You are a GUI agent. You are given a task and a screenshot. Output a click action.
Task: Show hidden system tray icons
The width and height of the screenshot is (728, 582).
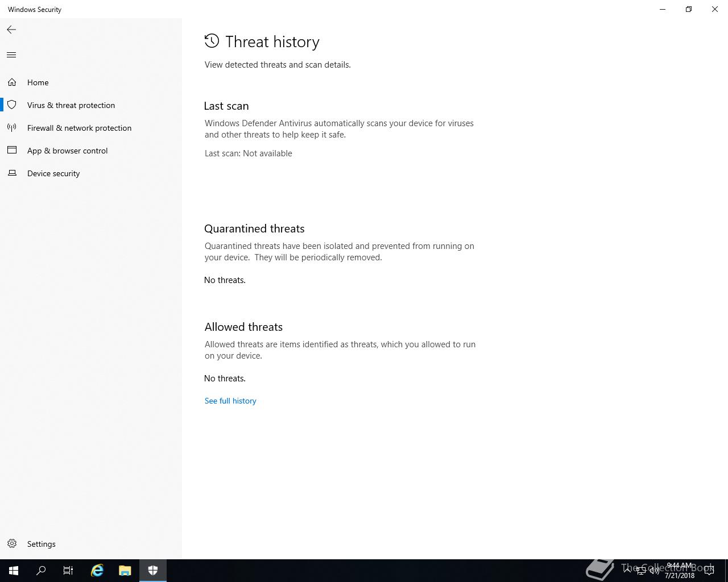click(x=627, y=571)
